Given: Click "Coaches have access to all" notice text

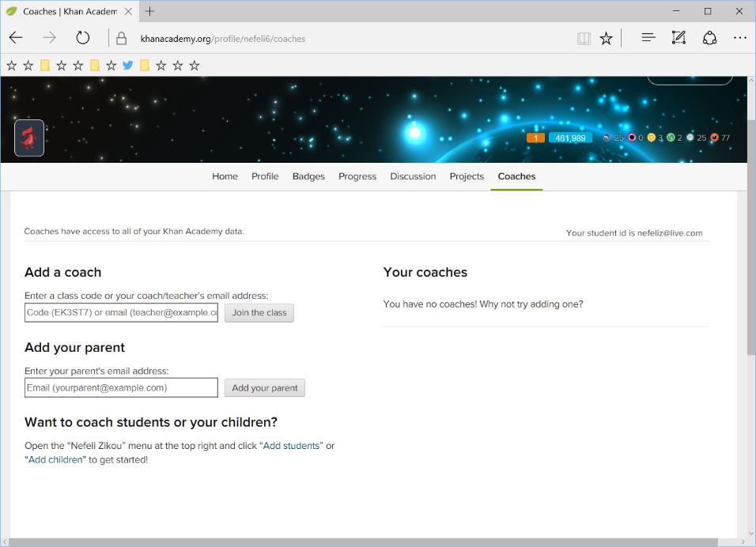Looking at the screenshot, I should [134, 232].
